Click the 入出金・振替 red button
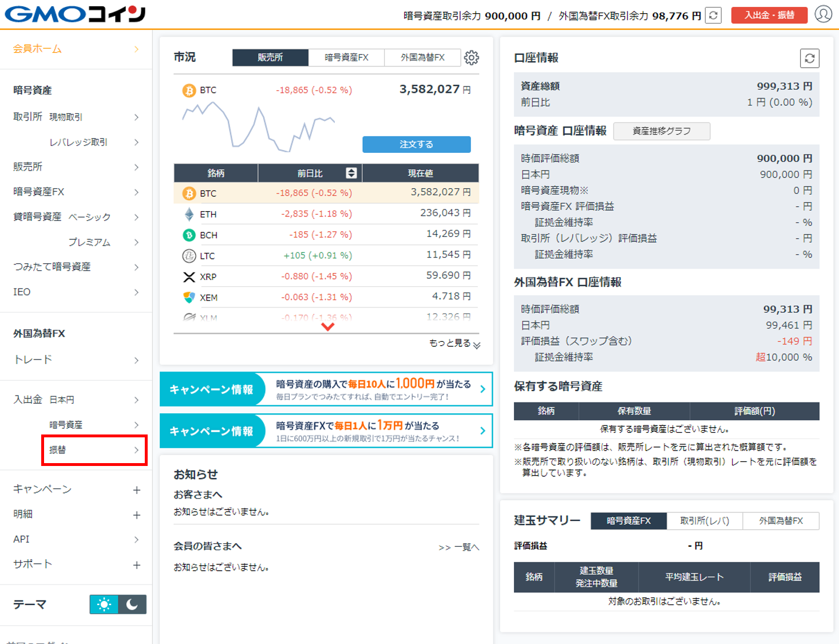This screenshot has height=644, width=839. tap(769, 15)
